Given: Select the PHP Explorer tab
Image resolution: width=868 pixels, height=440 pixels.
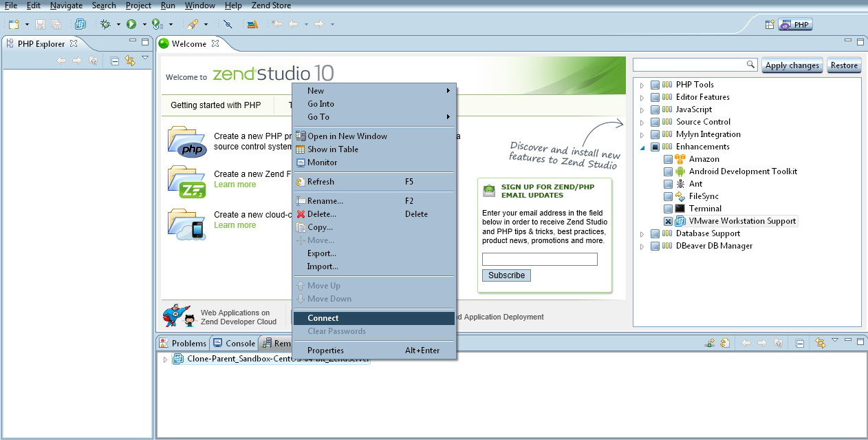Looking at the screenshot, I should click(41, 43).
